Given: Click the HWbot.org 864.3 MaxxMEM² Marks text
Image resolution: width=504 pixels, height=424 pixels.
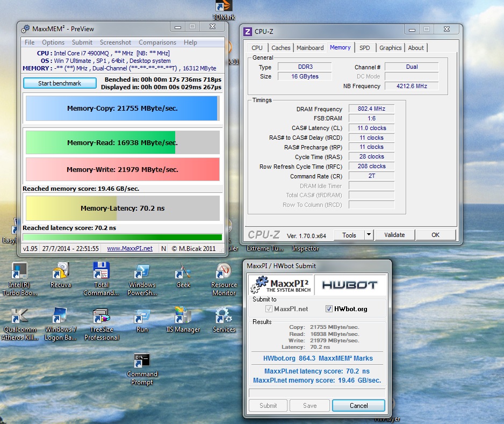Looking at the screenshot, I should click(x=318, y=358).
